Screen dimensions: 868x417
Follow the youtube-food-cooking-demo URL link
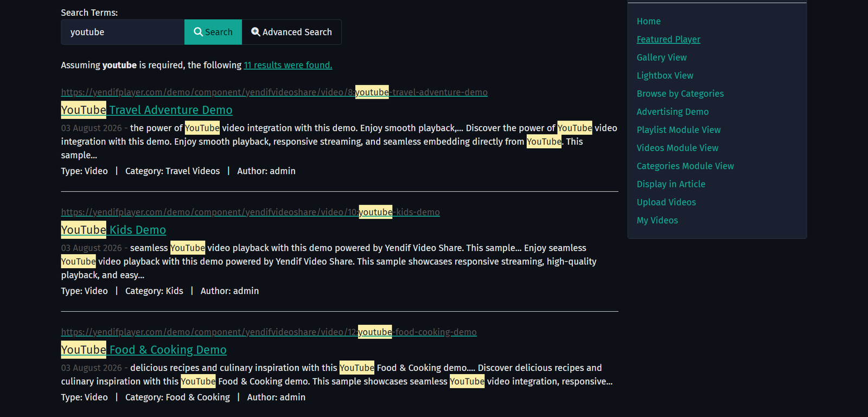tap(269, 332)
